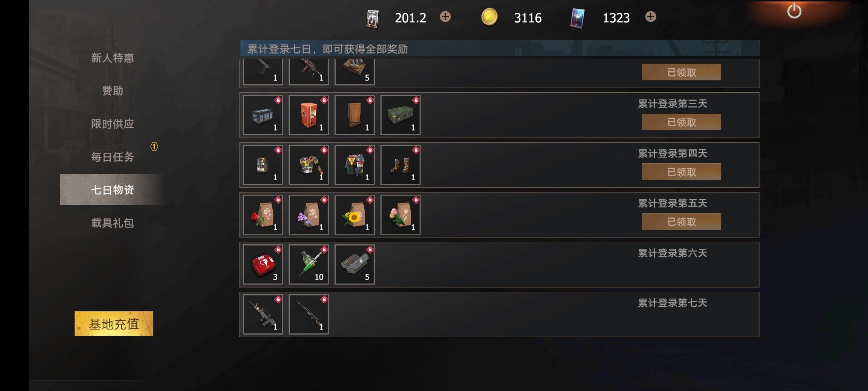The image size is (868, 391).
Task: Click 已领取 button for day three
Action: [x=681, y=122]
